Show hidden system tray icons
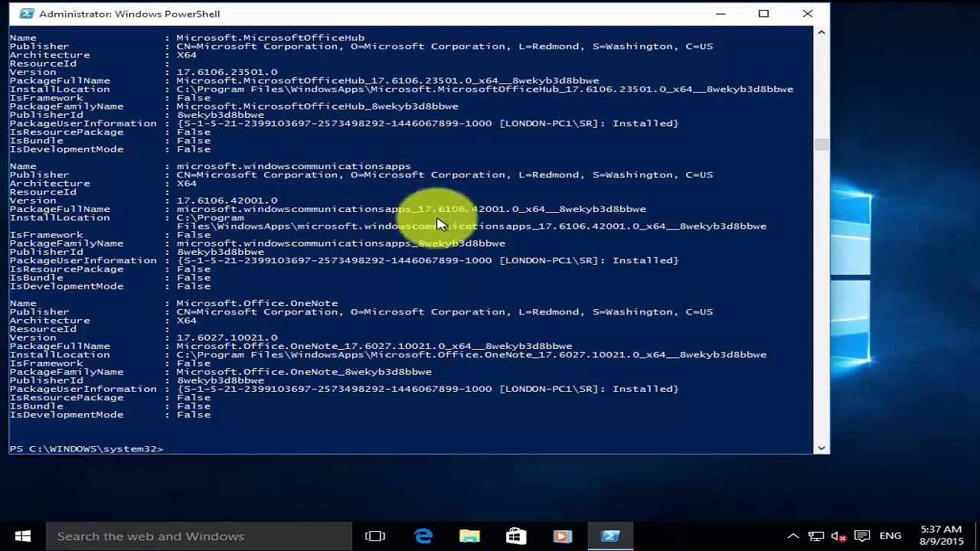Screen dimensions: 980x551 click(793, 536)
